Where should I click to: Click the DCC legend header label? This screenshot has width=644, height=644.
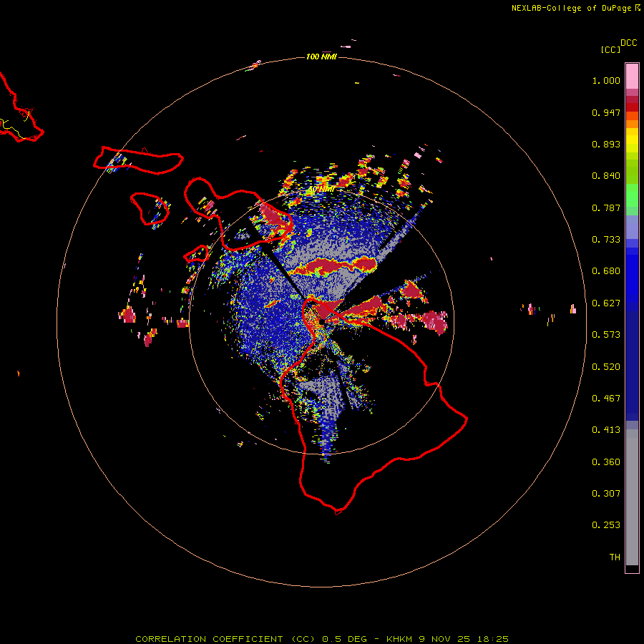tap(629, 43)
